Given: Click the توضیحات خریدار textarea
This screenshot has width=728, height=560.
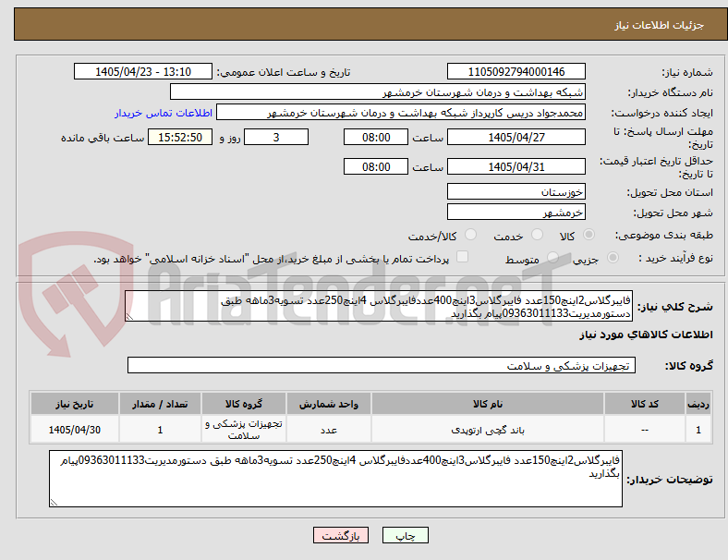Looking at the screenshot, I should (x=335, y=479).
